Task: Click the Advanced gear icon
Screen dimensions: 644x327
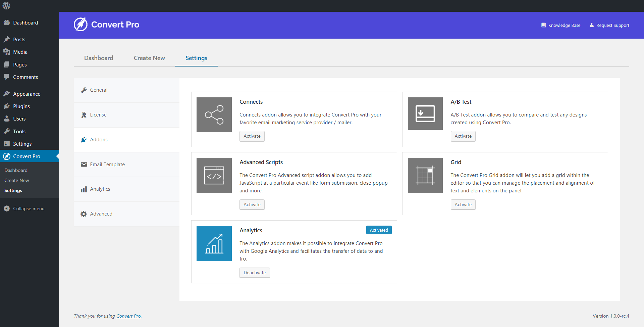Action: coord(84,214)
